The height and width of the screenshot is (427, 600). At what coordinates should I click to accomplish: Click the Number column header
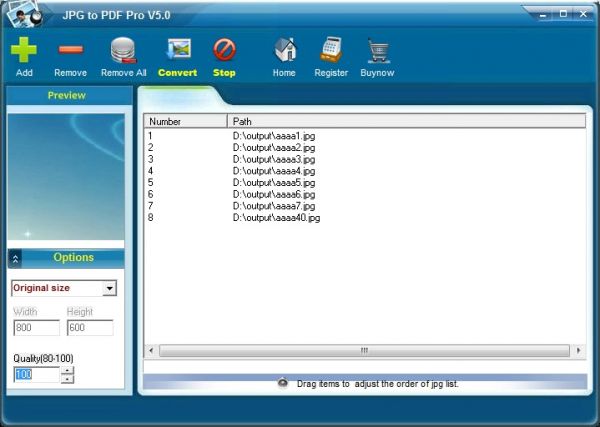[x=186, y=121]
